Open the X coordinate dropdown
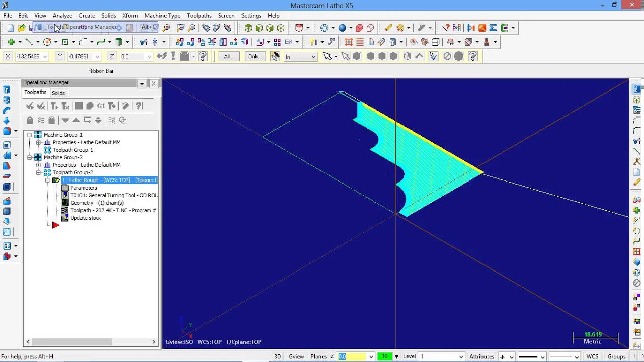Viewport: 644px width, 362px height. pos(45,57)
